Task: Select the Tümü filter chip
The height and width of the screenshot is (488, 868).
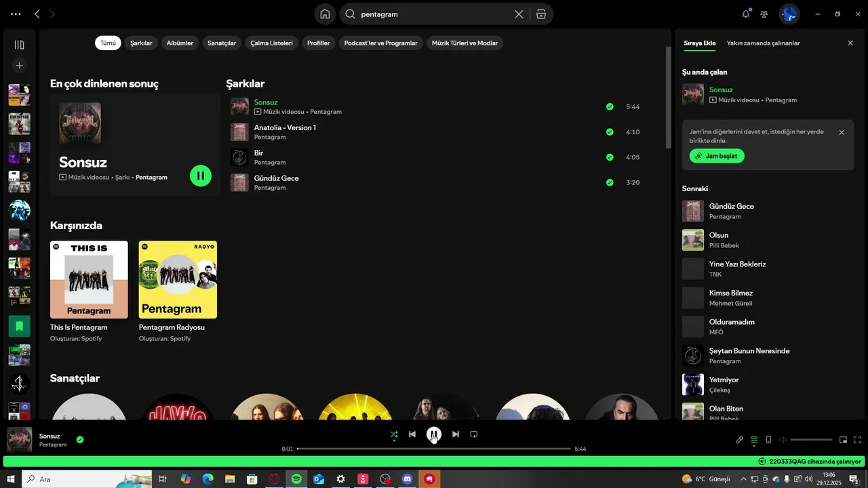Action: 108,43
